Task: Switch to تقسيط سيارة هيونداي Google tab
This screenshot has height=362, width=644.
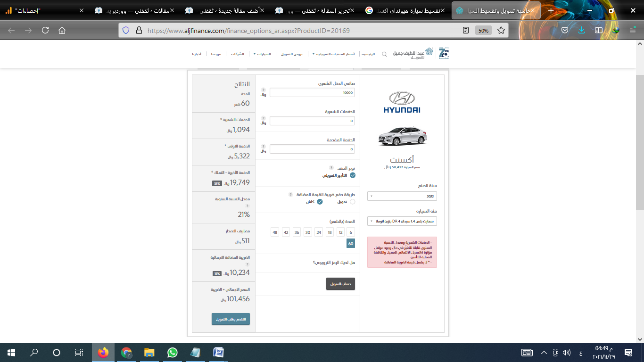Action: click(x=405, y=10)
